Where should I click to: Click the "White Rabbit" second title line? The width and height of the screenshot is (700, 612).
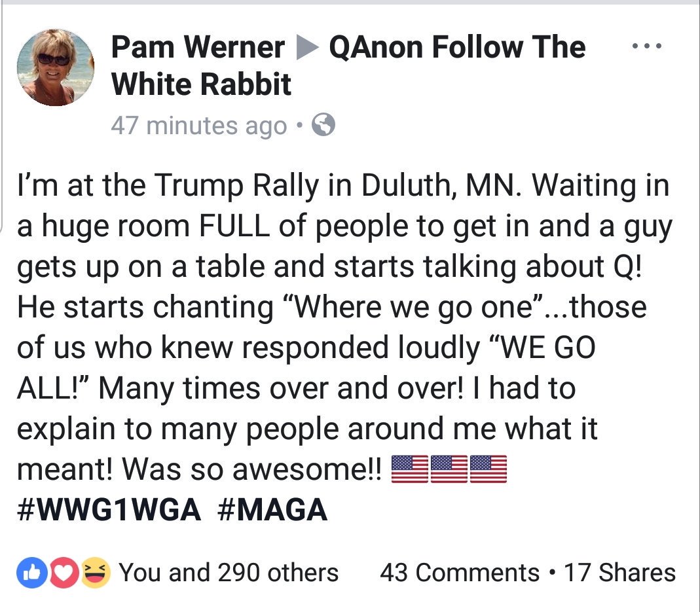click(x=201, y=84)
